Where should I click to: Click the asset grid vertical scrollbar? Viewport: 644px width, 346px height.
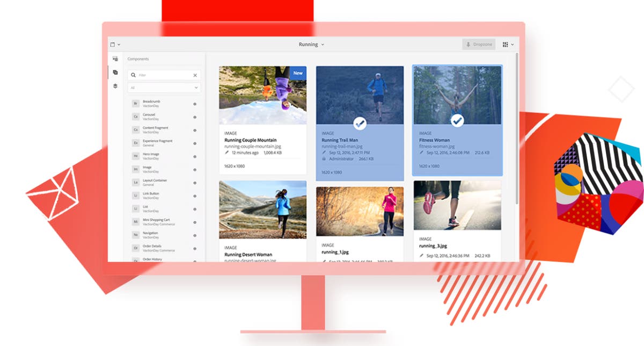tap(517, 129)
